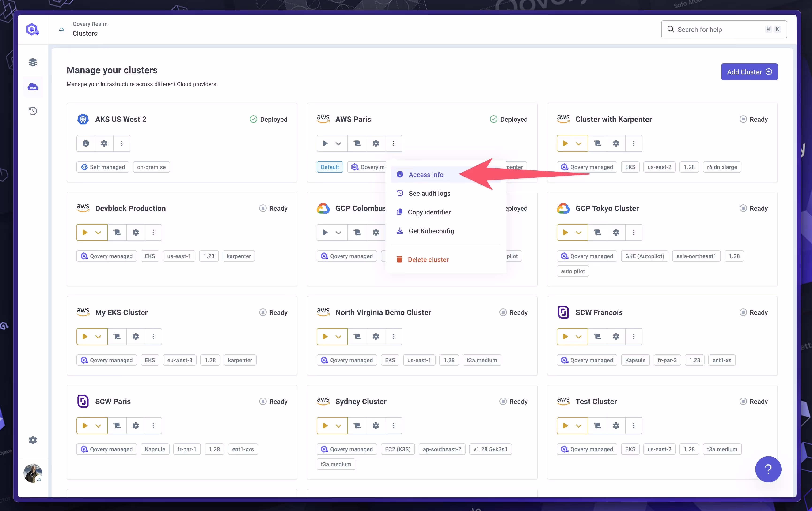Open logs icon for My EKS Cluster
Viewport: 812px width, 511px height.
pyautogui.click(x=117, y=336)
